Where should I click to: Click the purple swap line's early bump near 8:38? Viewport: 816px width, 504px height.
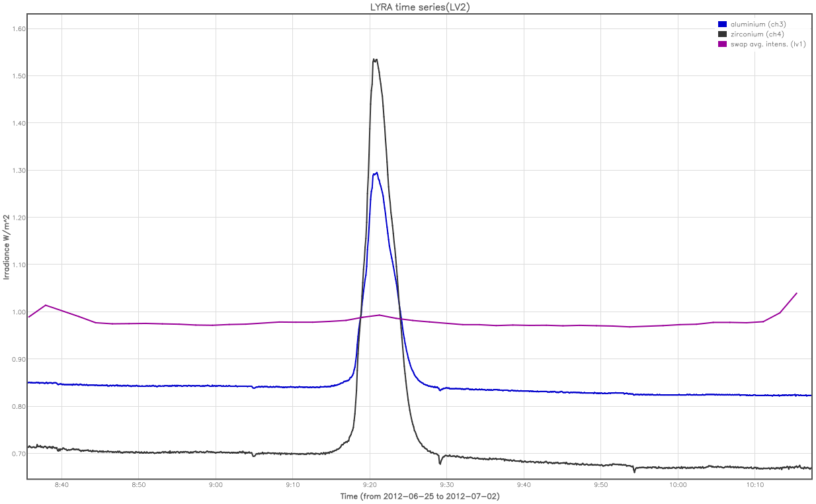coord(45,305)
